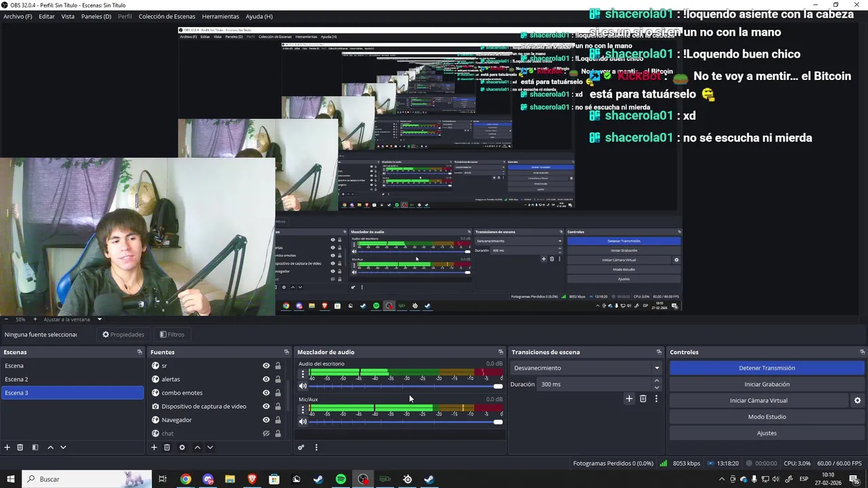Move scene down with arrow icon

[63, 447]
